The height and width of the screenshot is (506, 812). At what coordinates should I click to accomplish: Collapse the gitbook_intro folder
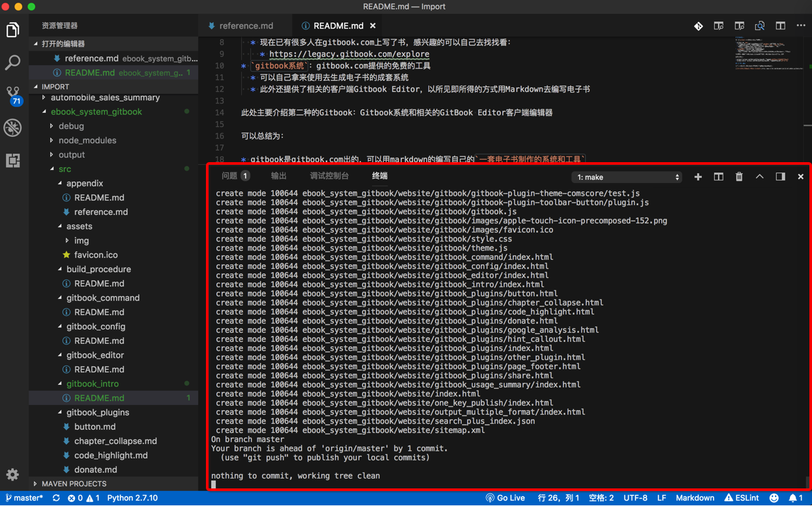[113, 384]
